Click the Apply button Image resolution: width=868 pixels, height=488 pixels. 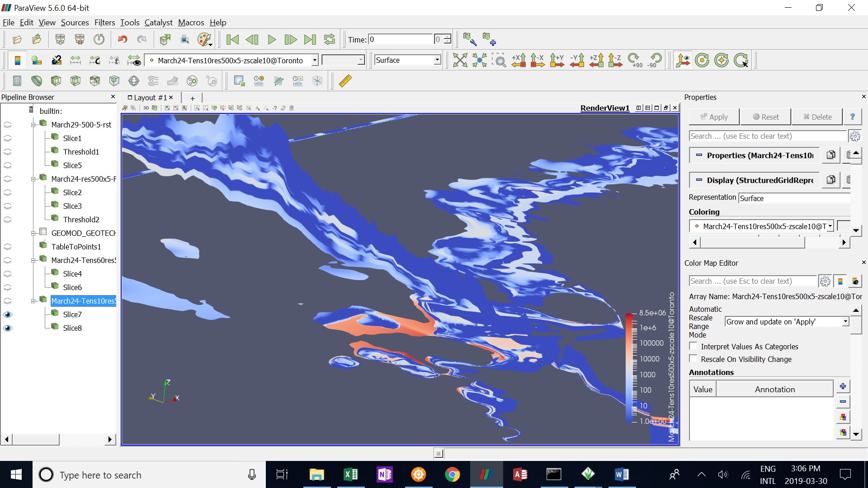click(x=714, y=117)
